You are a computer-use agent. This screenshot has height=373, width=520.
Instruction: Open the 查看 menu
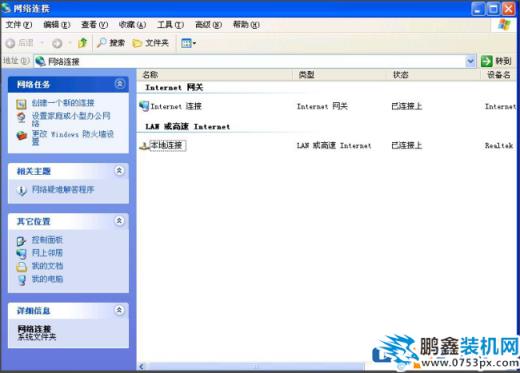94,25
